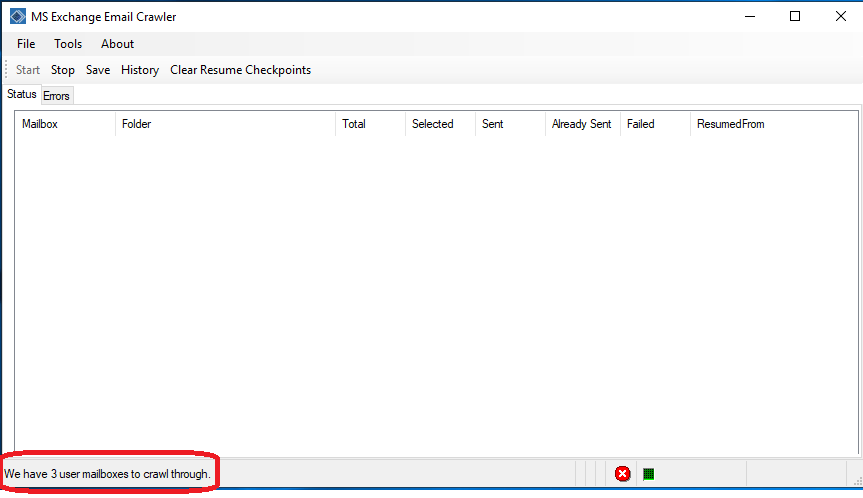
Task: Click the Already Sent column header
Action: tap(581, 124)
